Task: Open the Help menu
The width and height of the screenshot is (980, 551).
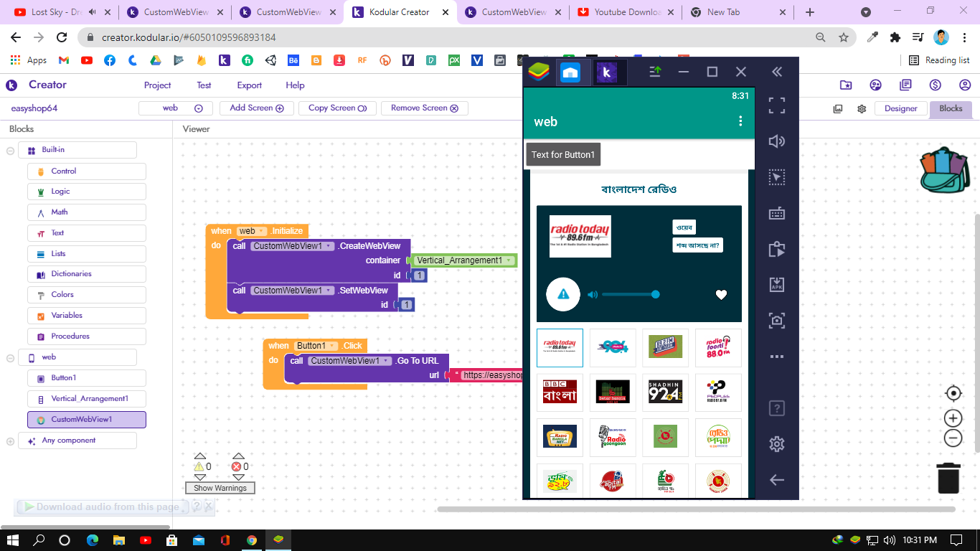Action: [295, 85]
